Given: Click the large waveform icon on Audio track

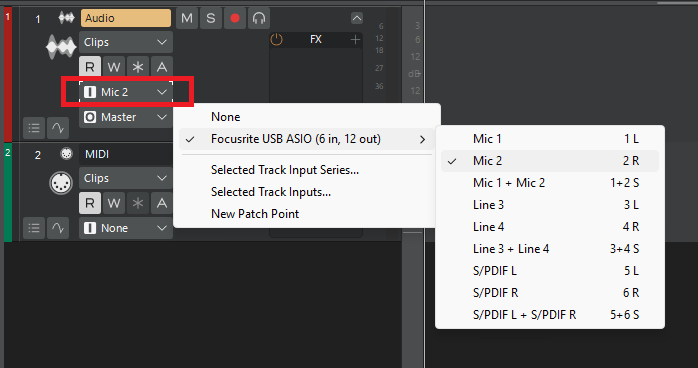Looking at the screenshot, I should [61, 47].
